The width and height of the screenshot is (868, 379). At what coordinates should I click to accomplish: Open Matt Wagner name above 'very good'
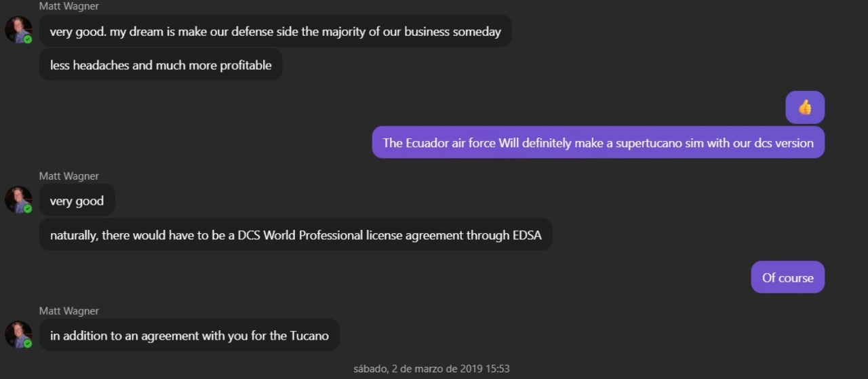pos(69,176)
